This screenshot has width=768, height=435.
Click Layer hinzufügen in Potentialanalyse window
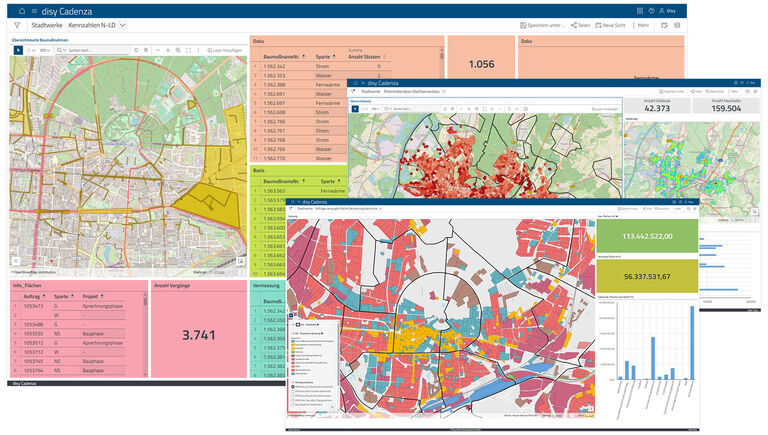click(605, 109)
